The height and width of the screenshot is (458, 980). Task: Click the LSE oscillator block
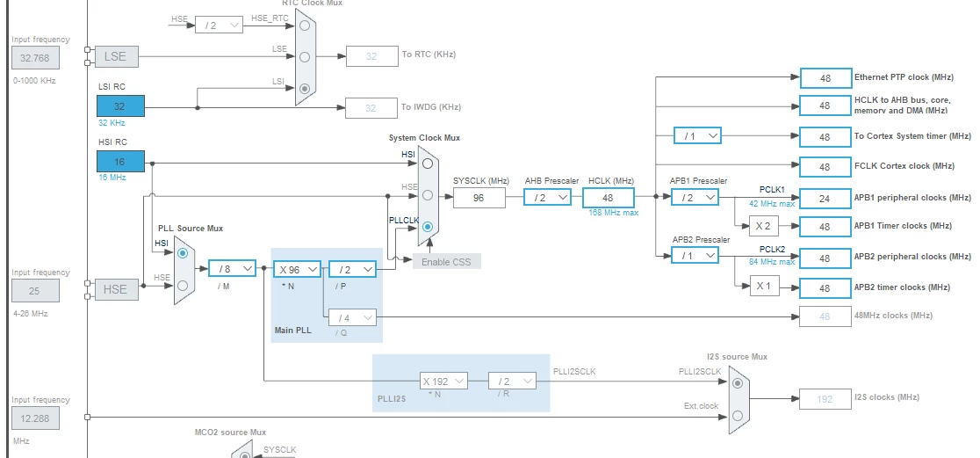click(x=116, y=56)
